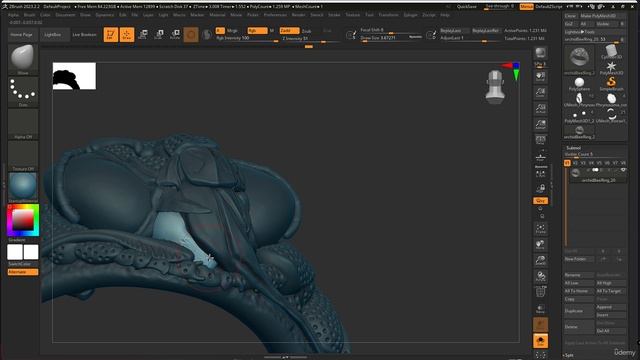640x360 pixels.
Task: Select the Scale transform icon in top toolbar
Action: (159, 35)
